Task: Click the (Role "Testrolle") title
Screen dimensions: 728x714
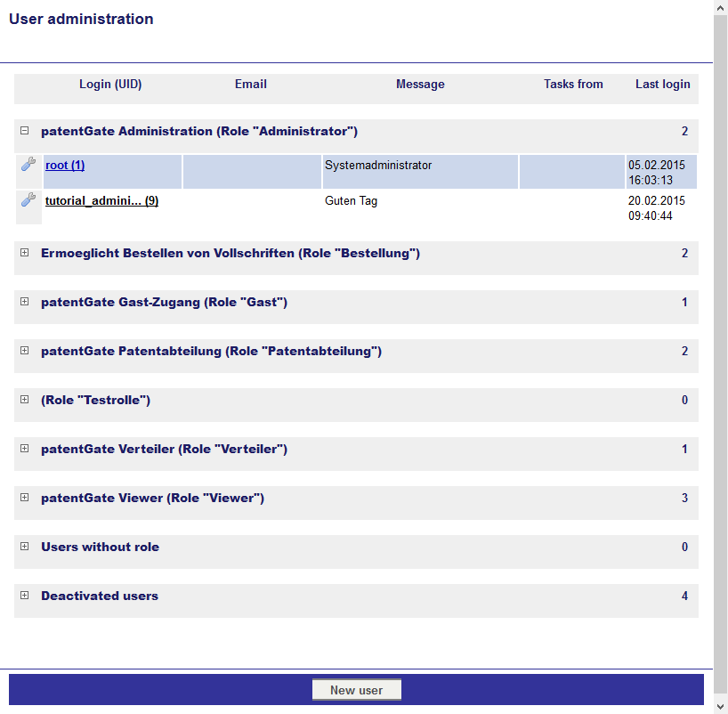Action: 95,400
